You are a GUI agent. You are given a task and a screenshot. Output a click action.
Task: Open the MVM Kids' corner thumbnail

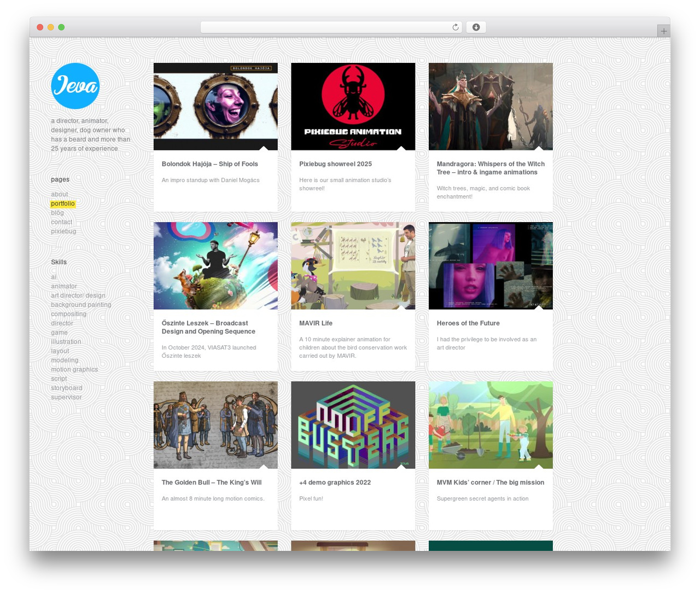tap(491, 425)
